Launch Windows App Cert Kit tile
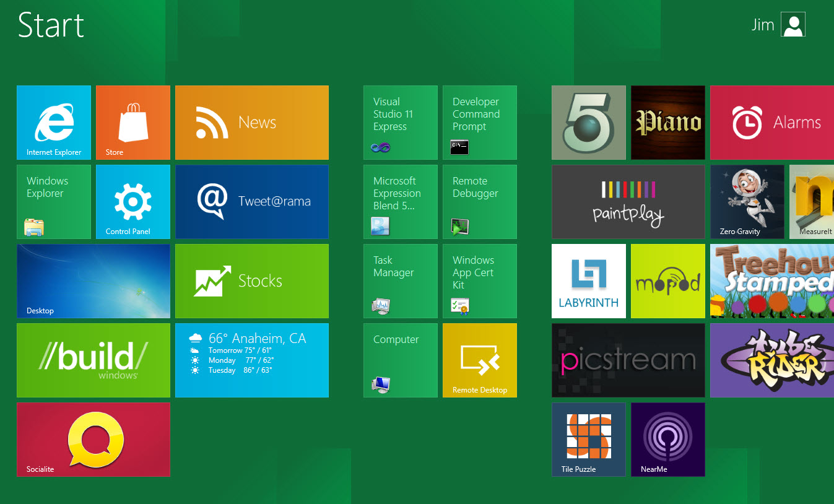Screen dimensions: 834x504 pos(480,281)
